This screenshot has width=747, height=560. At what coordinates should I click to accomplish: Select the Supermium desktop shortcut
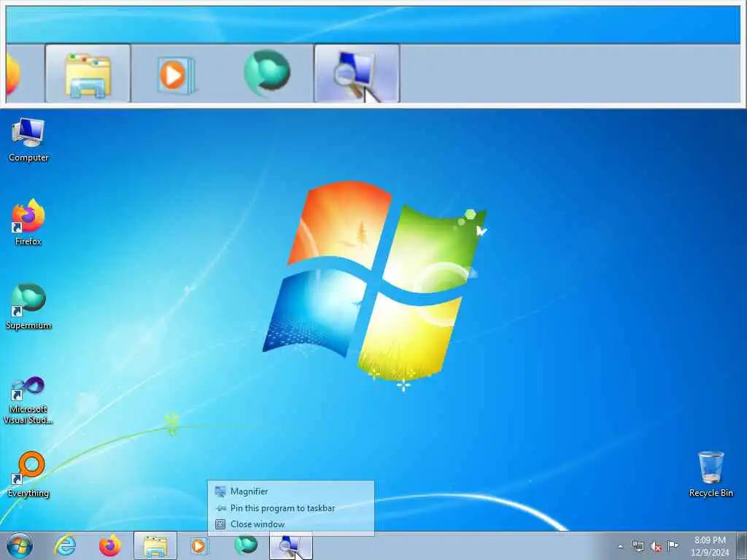28,307
